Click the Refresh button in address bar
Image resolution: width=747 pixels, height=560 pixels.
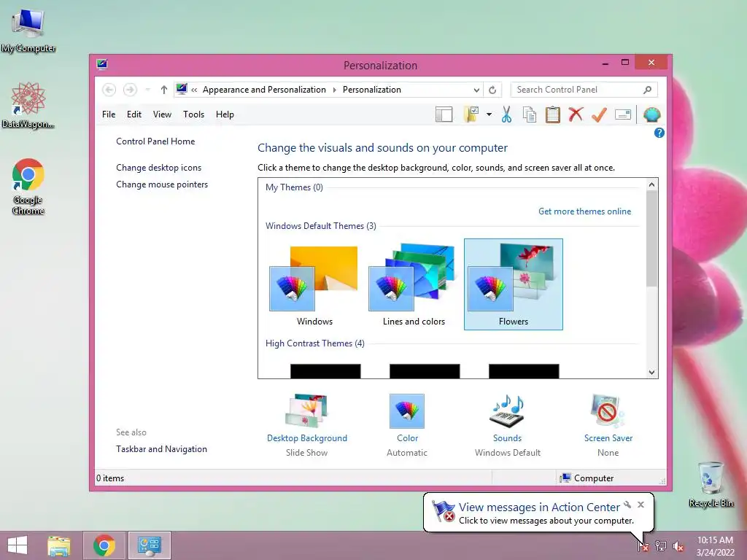point(492,90)
